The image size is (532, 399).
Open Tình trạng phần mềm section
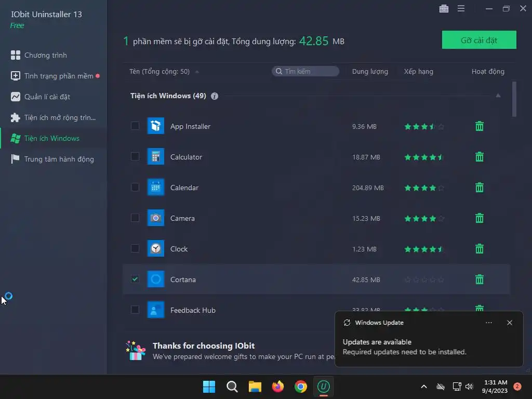tap(54, 76)
